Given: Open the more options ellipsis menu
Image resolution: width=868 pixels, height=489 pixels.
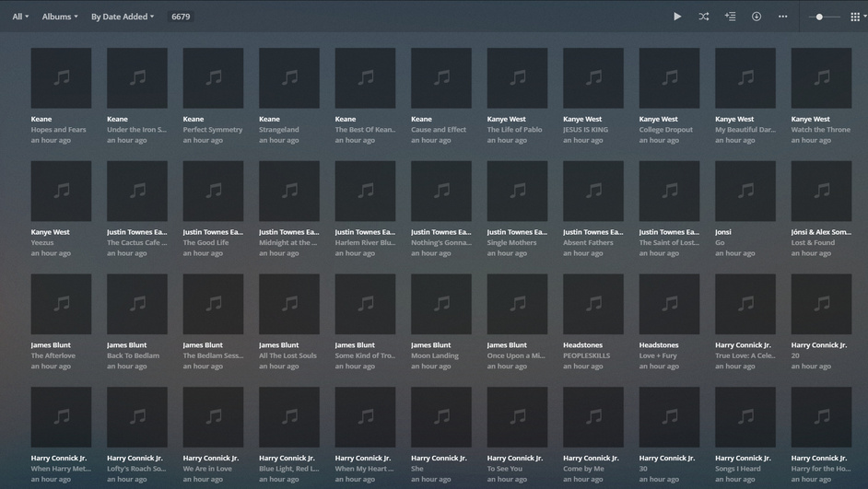Looking at the screenshot, I should click(782, 17).
